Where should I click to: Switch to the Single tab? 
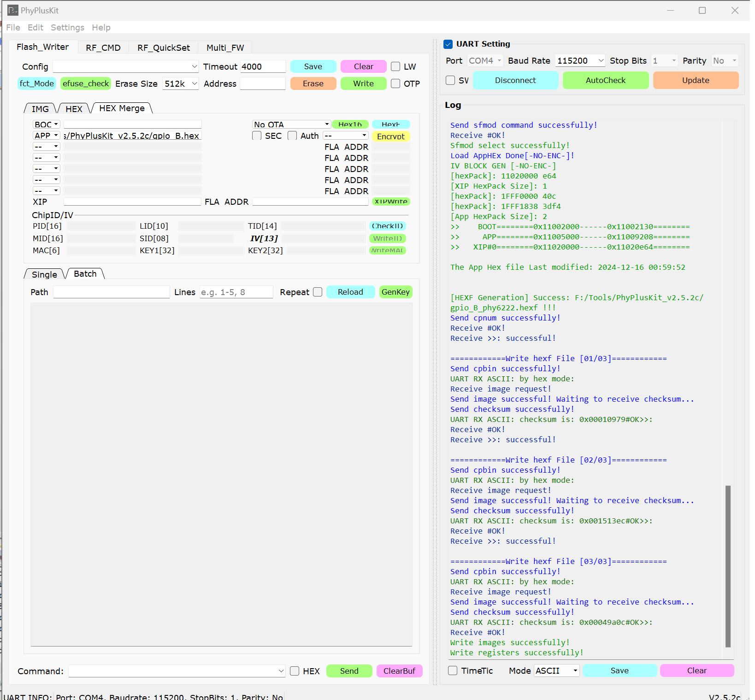[44, 274]
